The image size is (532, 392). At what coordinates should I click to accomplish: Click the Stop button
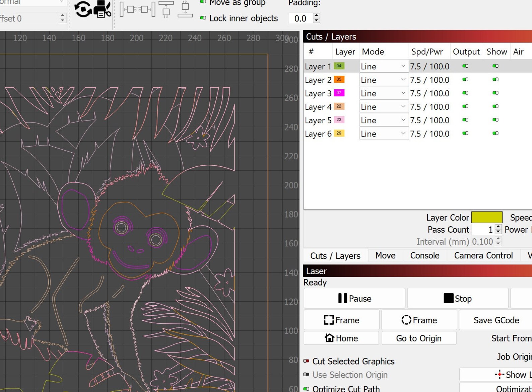[x=458, y=298]
